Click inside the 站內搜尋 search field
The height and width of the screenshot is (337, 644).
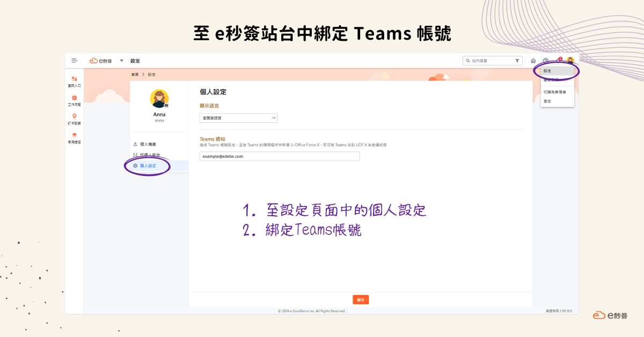(x=492, y=61)
